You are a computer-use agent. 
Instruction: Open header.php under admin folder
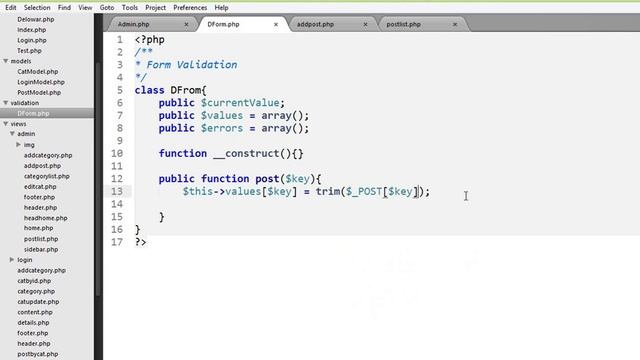(x=40, y=208)
